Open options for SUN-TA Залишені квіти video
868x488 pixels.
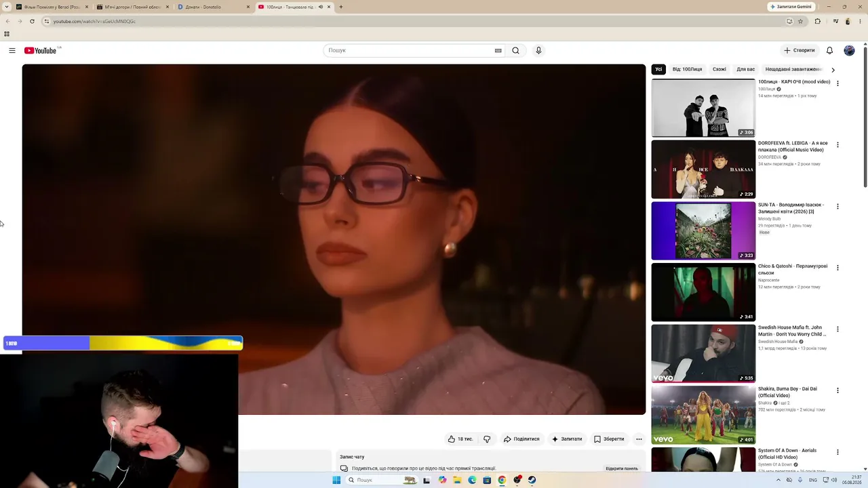click(837, 206)
